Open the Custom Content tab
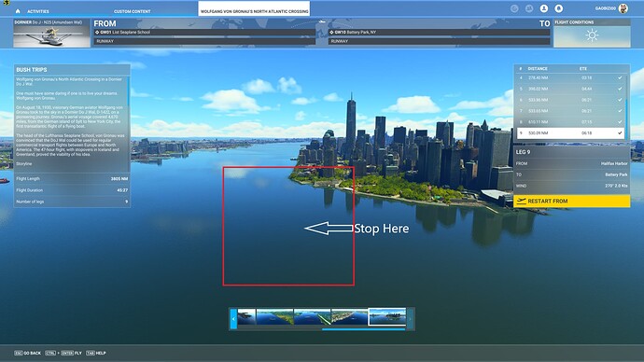Screen dimensions: 644x362 click(x=133, y=11)
